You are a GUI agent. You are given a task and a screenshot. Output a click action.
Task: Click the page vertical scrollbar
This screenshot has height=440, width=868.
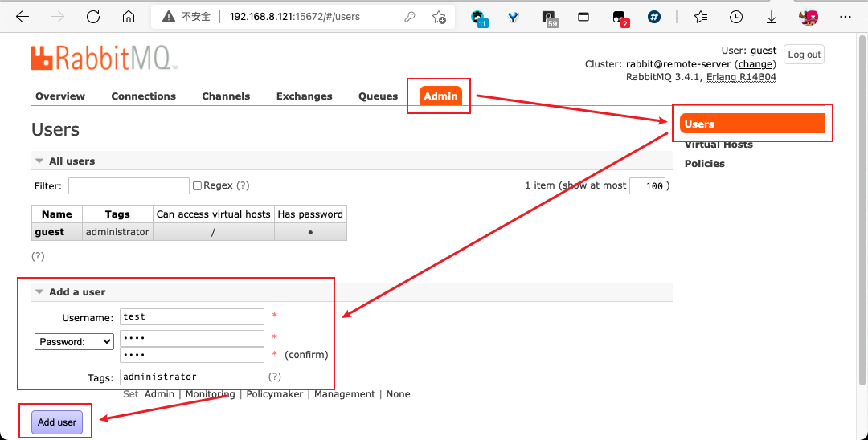pyautogui.click(x=862, y=210)
